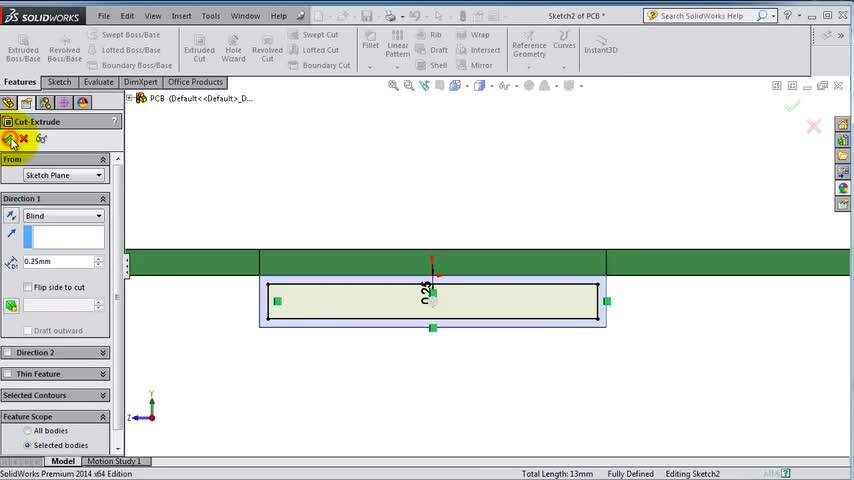Toggle Instant3D

pyautogui.click(x=601, y=44)
